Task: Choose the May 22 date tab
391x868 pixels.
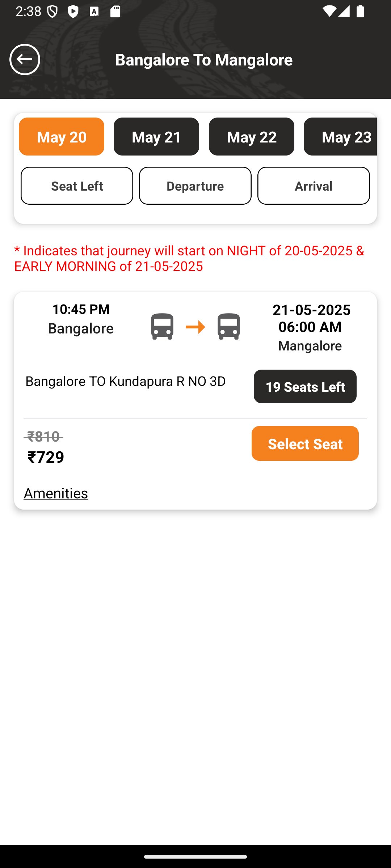Action: pyautogui.click(x=252, y=137)
